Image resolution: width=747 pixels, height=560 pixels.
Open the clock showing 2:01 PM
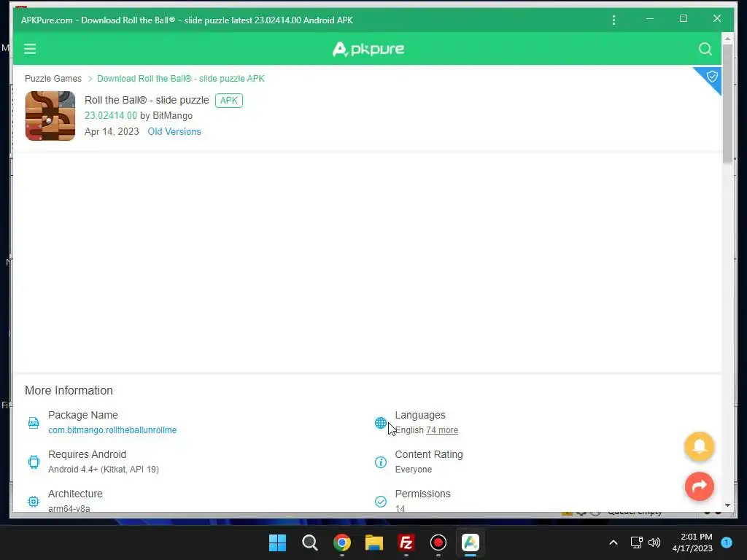tap(692, 542)
